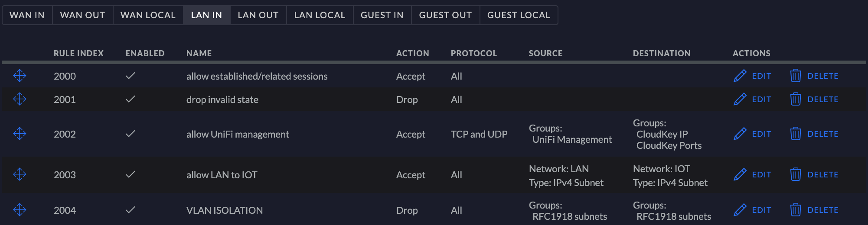Click enabled checkmark for drop invalid state
868x225 pixels.
pos(131,99)
